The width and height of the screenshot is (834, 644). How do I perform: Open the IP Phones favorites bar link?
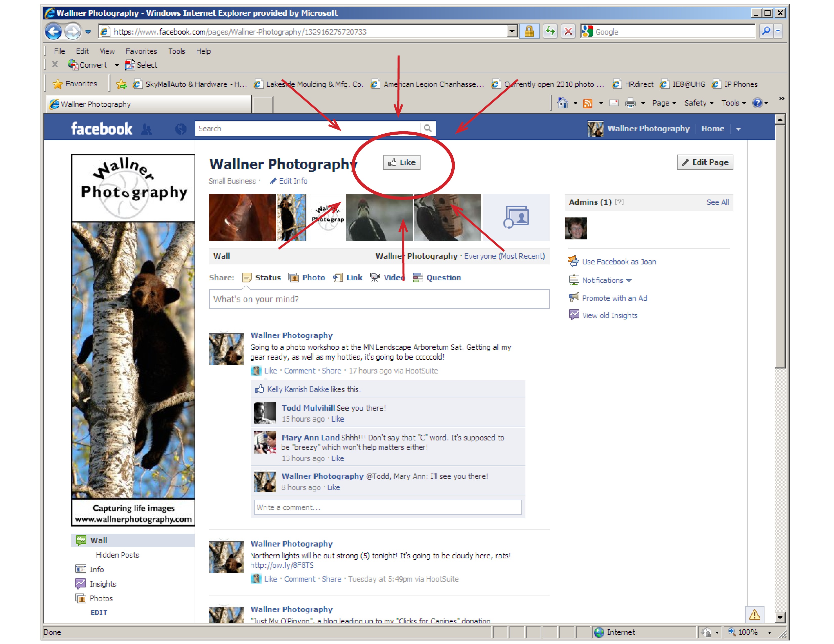[735, 84]
